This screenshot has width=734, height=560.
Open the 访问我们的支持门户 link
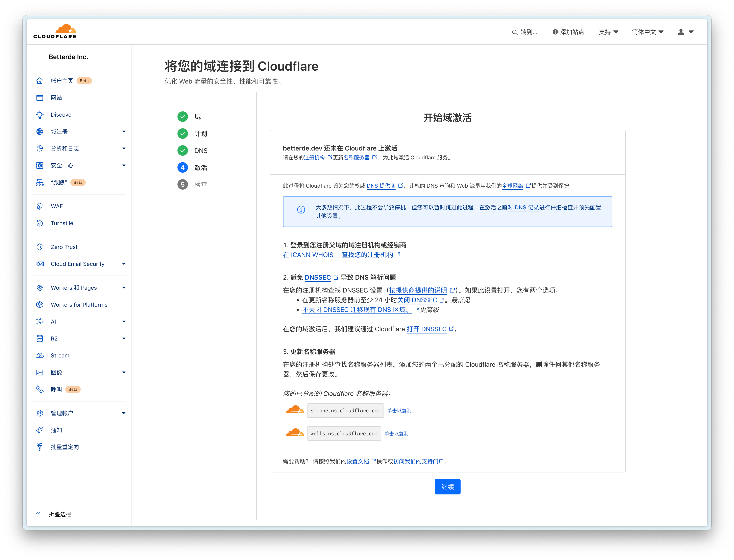(x=418, y=461)
